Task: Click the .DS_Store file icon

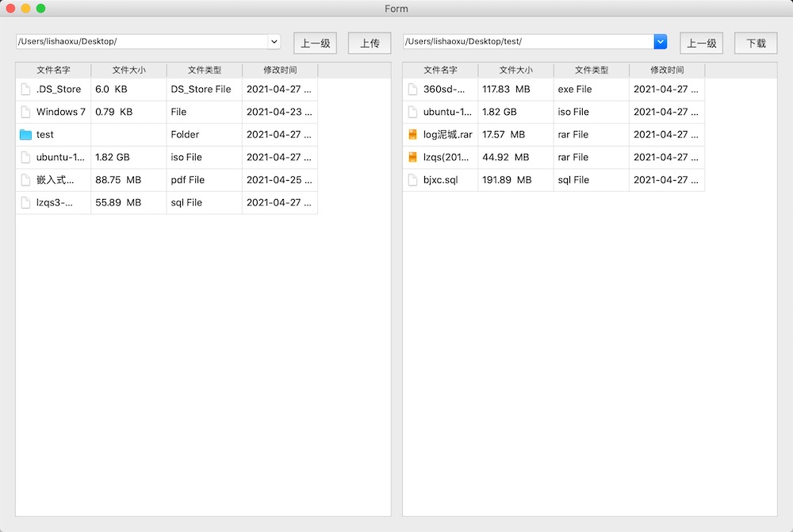Action: pyautogui.click(x=25, y=90)
